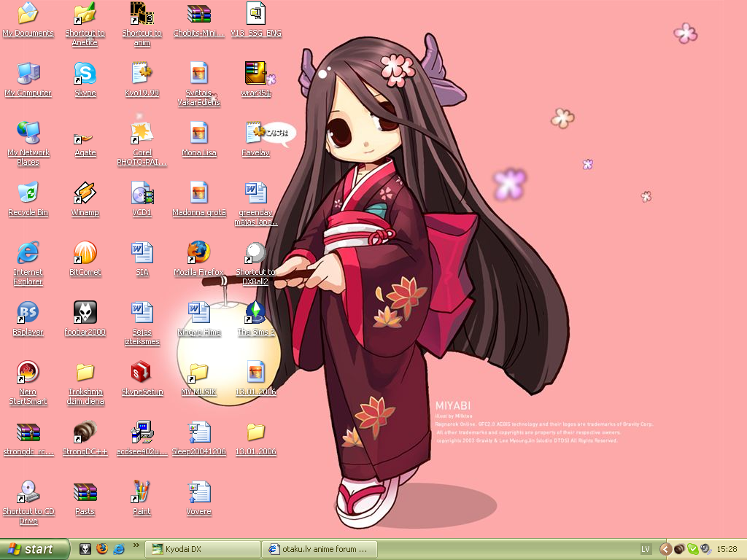Select the V13_SSG_ENG file icon
The height and width of the screenshot is (560, 747).
pyautogui.click(x=256, y=13)
